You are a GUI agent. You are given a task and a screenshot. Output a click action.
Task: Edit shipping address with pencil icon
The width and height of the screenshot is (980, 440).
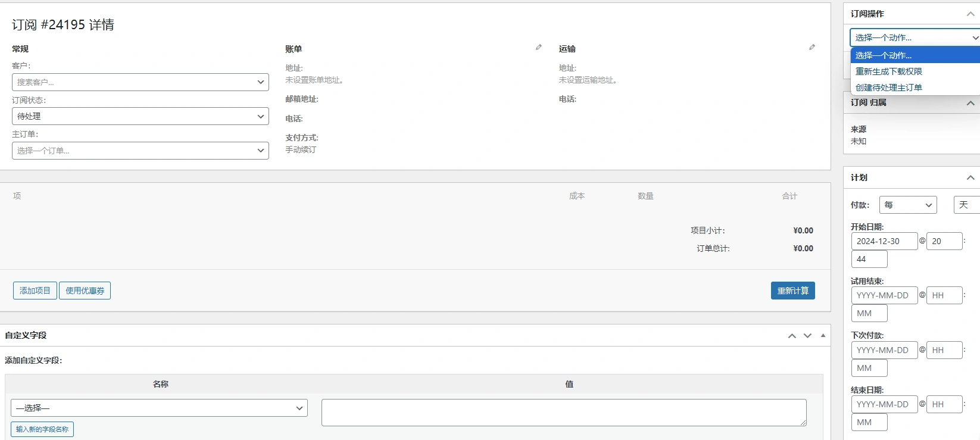[x=812, y=47]
